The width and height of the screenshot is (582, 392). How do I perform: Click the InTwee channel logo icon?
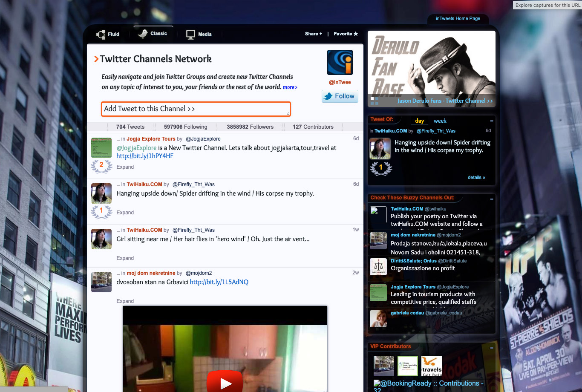click(x=340, y=62)
